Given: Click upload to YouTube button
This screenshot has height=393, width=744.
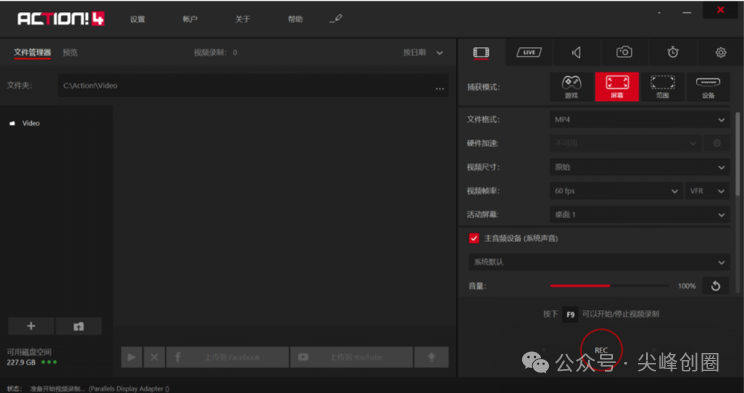Looking at the screenshot, I should pyautogui.click(x=351, y=357).
